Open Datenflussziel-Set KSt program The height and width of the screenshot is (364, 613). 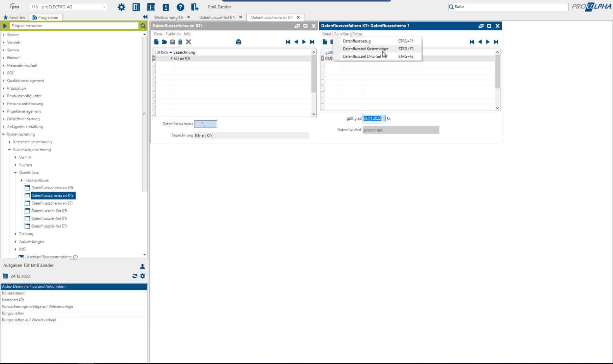click(x=49, y=211)
